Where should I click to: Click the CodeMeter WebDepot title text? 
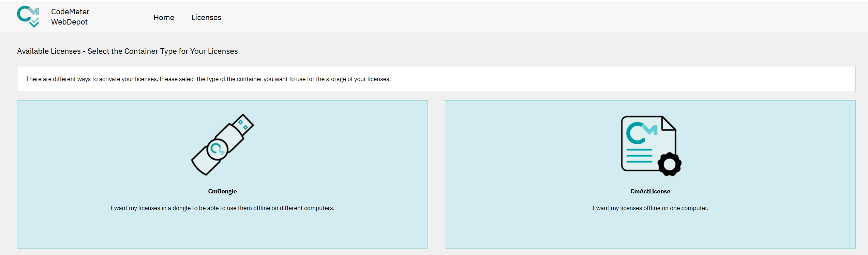pyautogui.click(x=70, y=17)
